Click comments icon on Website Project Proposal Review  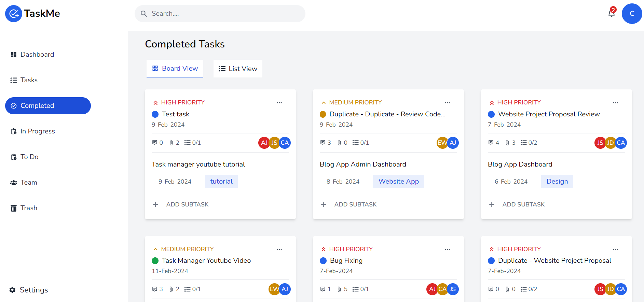click(x=491, y=143)
